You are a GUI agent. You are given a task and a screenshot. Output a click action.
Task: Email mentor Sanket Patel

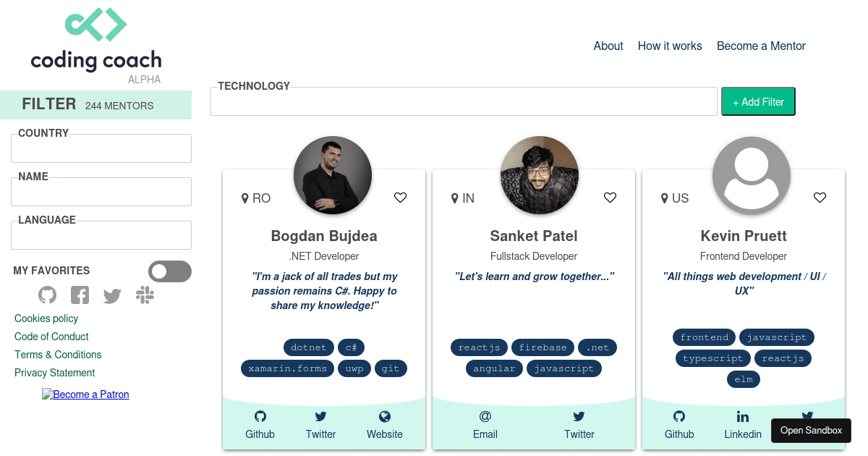click(485, 424)
